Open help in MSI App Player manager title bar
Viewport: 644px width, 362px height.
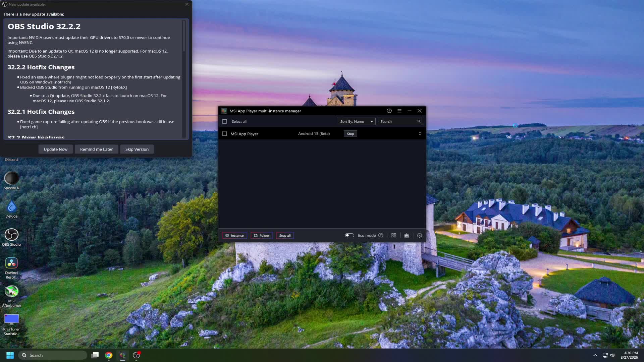coord(389,111)
